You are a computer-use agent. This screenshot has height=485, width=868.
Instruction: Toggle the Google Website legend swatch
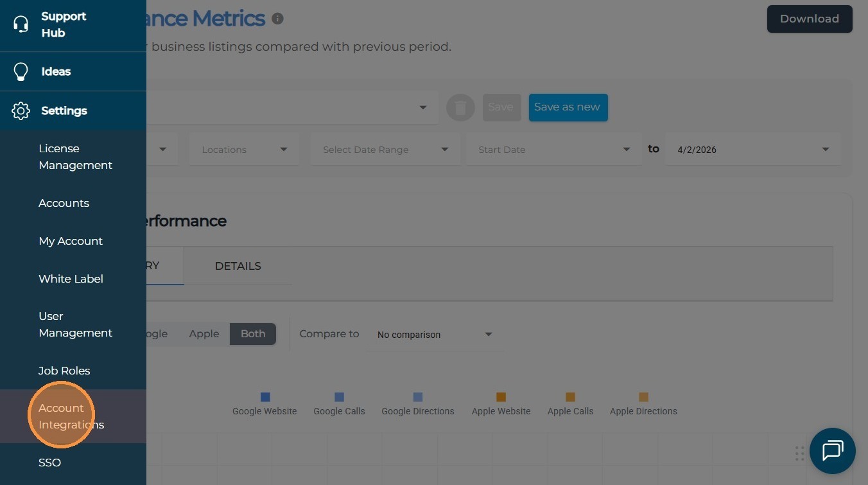[x=265, y=398]
